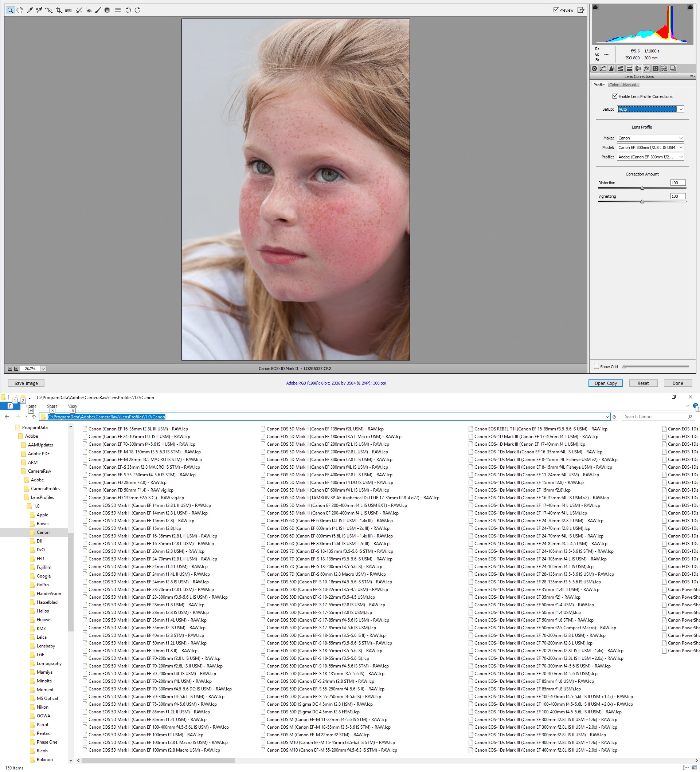Open the Setup Auto dropdown
The width and height of the screenshot is (700, 772).
tap(650, 109)
